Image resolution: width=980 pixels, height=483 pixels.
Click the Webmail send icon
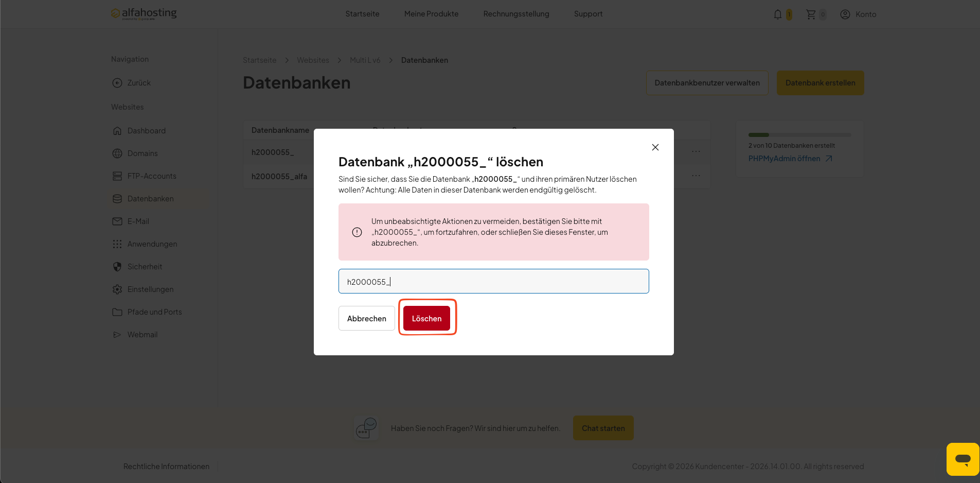(x=117, y=335)
